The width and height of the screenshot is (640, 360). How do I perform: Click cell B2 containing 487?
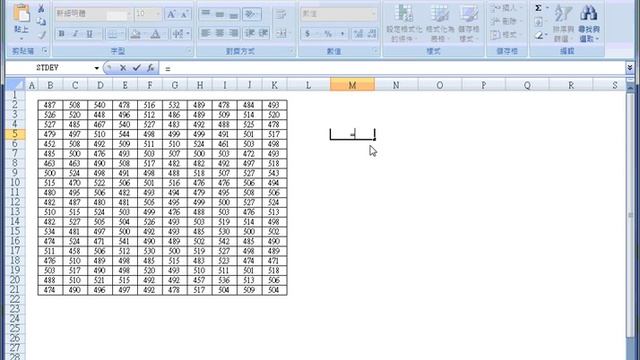pos(50,105)
